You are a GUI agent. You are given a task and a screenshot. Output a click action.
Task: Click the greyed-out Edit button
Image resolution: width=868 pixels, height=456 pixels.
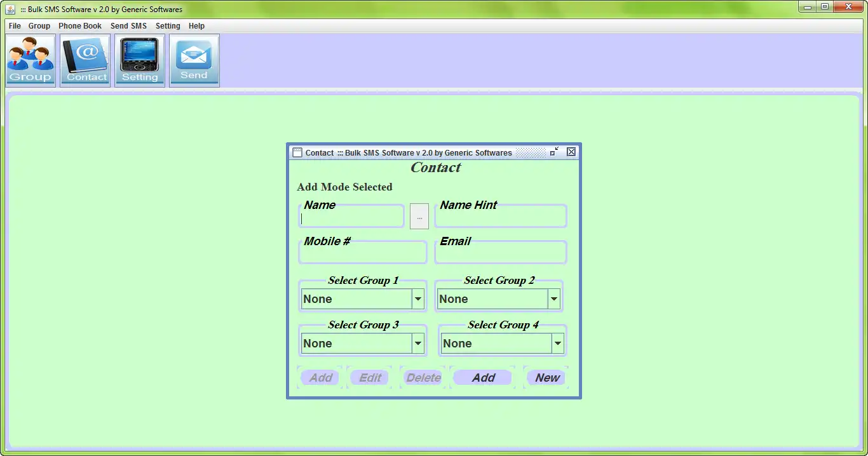click(370, 378)
